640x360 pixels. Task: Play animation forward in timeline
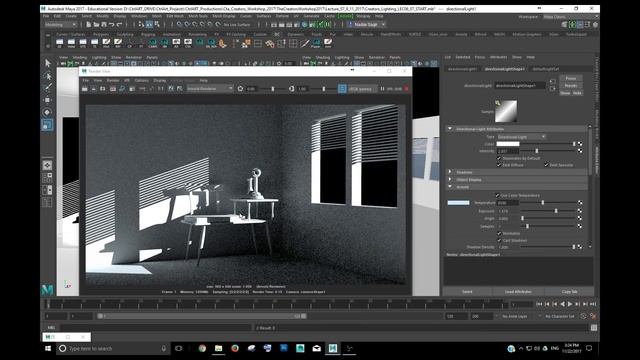click(570, 304)
